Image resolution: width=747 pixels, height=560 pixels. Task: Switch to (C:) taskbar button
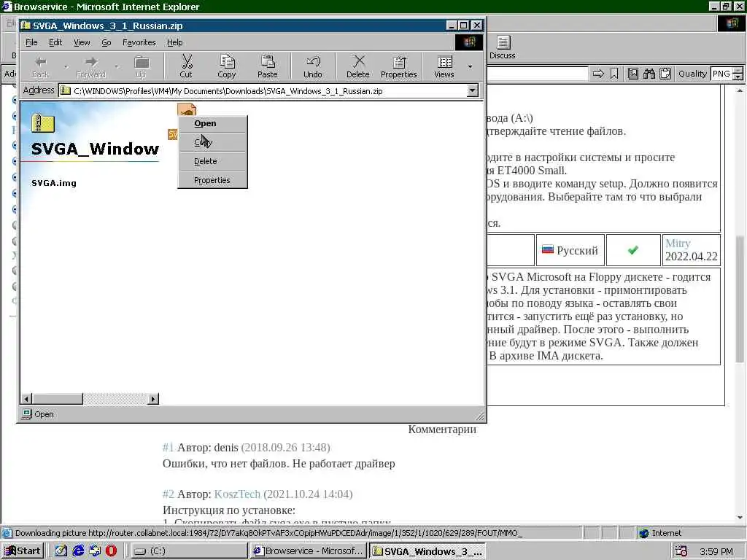pyautogui.click(x=189, y=551)
